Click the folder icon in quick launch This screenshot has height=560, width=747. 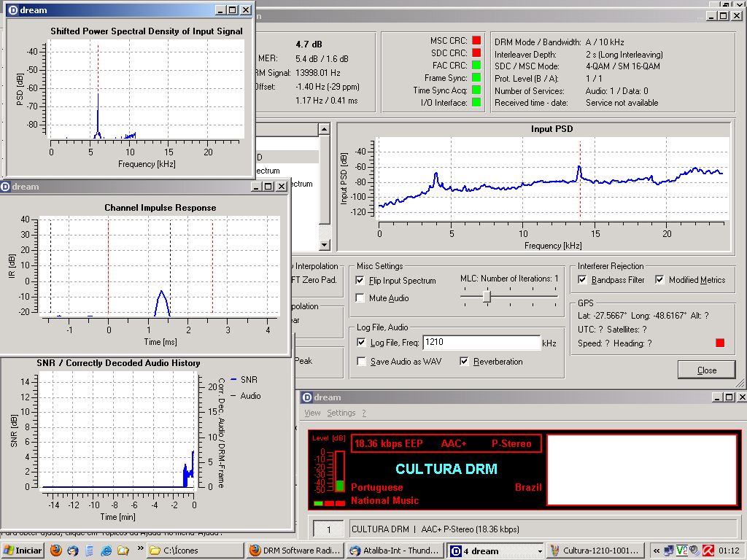click(x=123, y=551)
